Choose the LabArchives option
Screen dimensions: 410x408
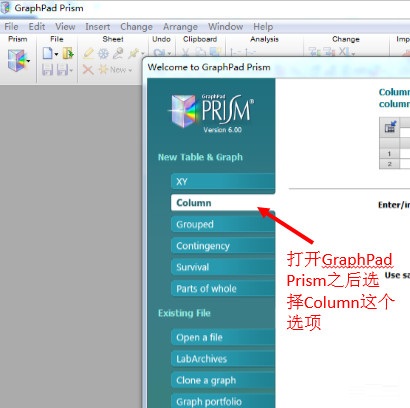(x=223, y=359)
